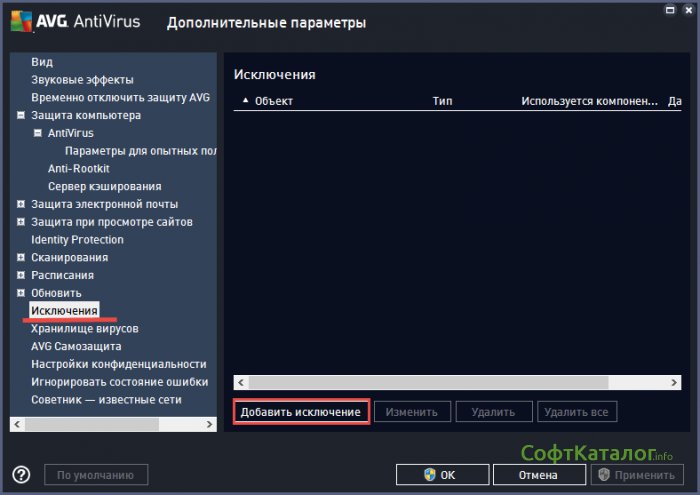Expand Защита при просмотре сайтов node

point(22,222)
